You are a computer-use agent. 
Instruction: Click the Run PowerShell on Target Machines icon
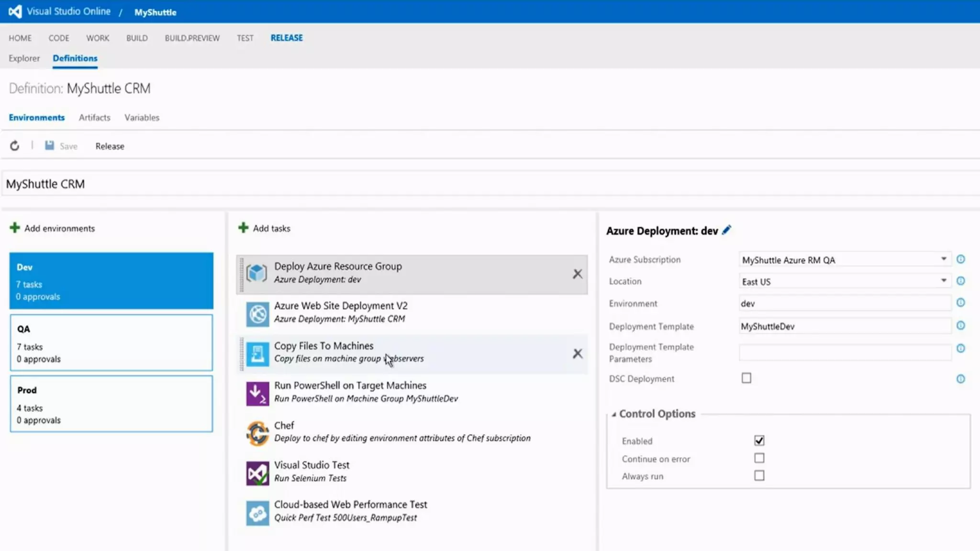pyautogui.click(x=257, y=393)
